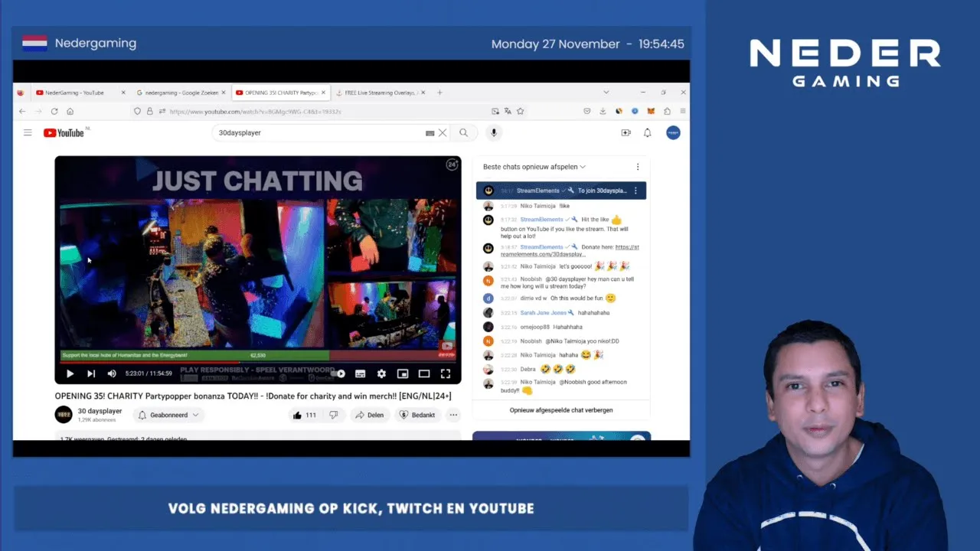This screenshot has width=980, height=551.
Task: Share the video via Delen
Action: tap(368, 415)
